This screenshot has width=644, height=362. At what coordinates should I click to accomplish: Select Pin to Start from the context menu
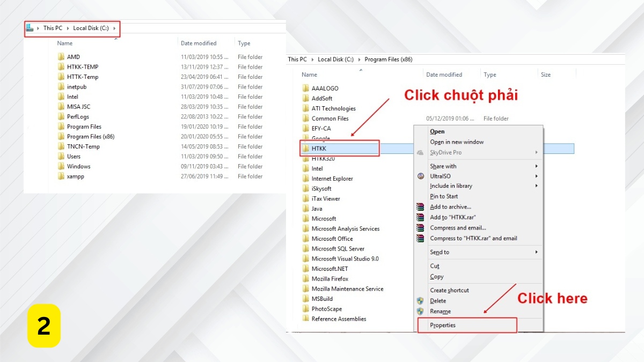444,196
